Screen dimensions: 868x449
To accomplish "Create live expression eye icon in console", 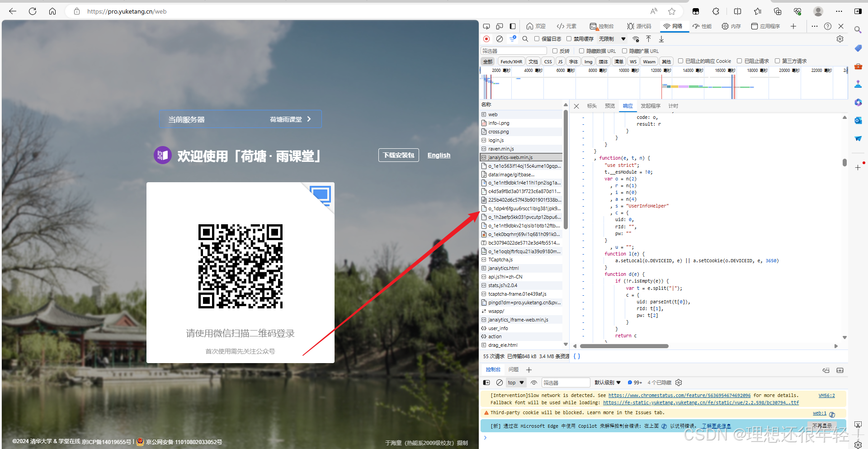I will pos(534,383).
